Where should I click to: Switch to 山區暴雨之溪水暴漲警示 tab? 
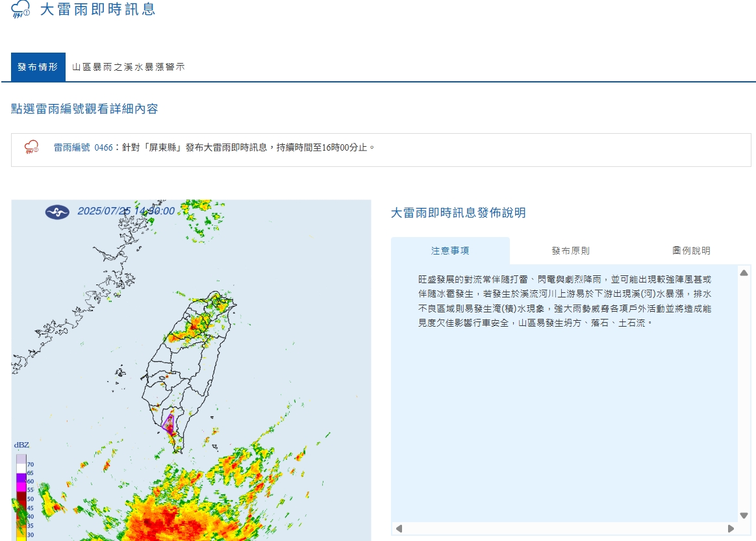pos(128,67)
